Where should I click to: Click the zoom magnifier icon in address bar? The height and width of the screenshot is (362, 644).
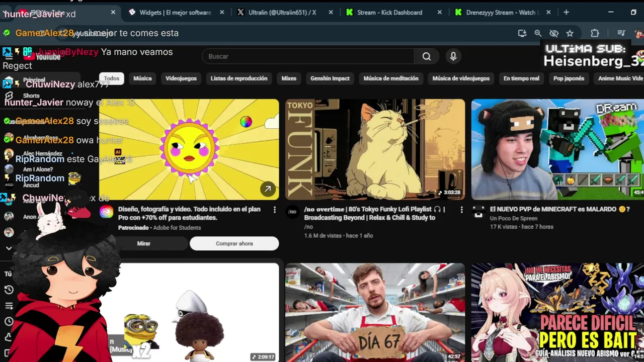(x=538, y=33)
